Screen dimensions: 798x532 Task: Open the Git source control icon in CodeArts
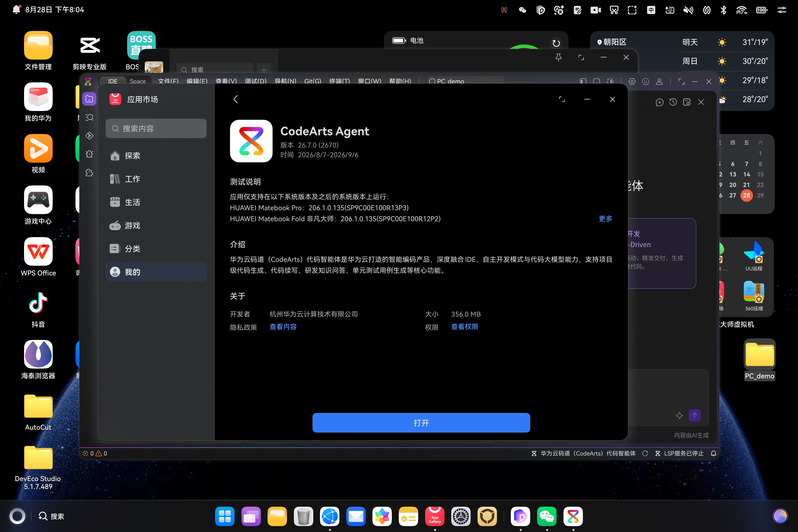(89, 136)
